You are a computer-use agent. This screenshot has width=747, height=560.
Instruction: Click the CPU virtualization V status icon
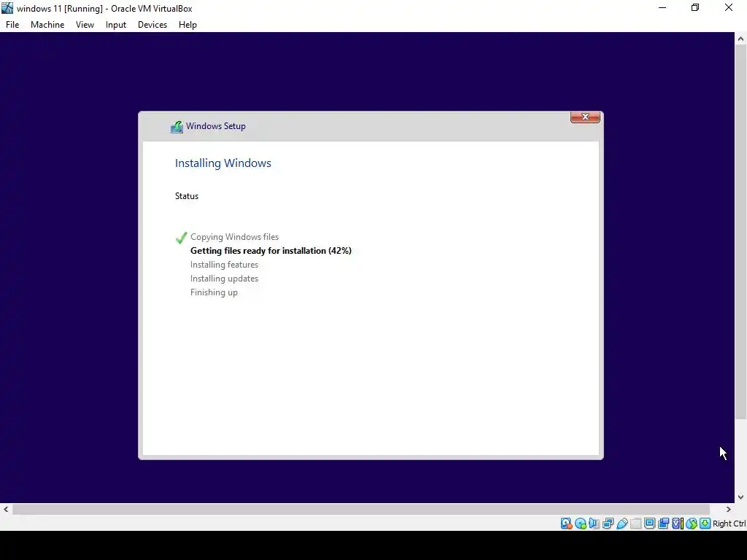[678, 524]
